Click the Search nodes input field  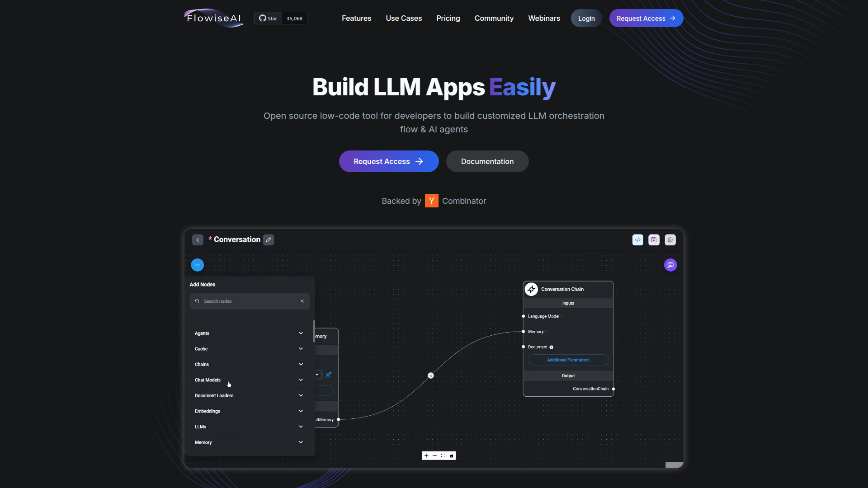(249, 301)
